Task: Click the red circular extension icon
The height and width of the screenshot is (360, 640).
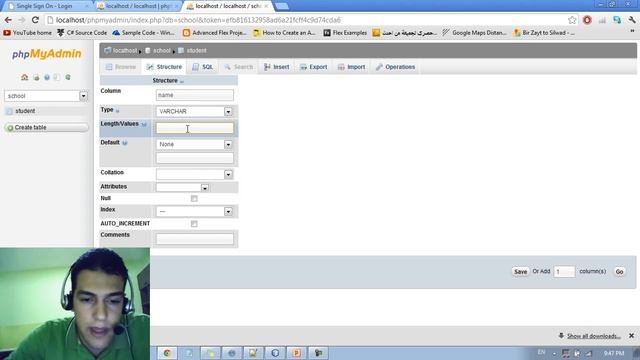Action: (x=587, y=20)
